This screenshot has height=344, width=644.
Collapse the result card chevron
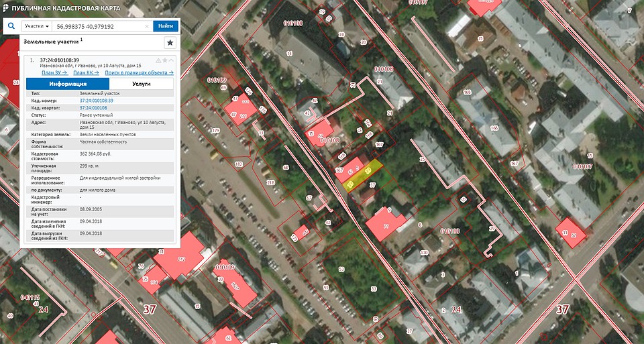171,60
